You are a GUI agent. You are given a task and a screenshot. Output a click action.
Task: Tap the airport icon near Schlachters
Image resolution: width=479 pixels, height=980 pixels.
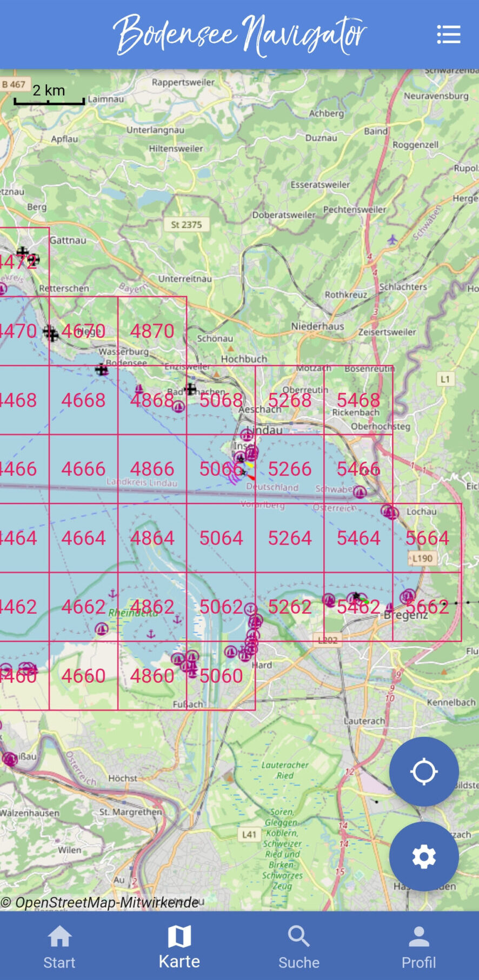coord(392,239)
